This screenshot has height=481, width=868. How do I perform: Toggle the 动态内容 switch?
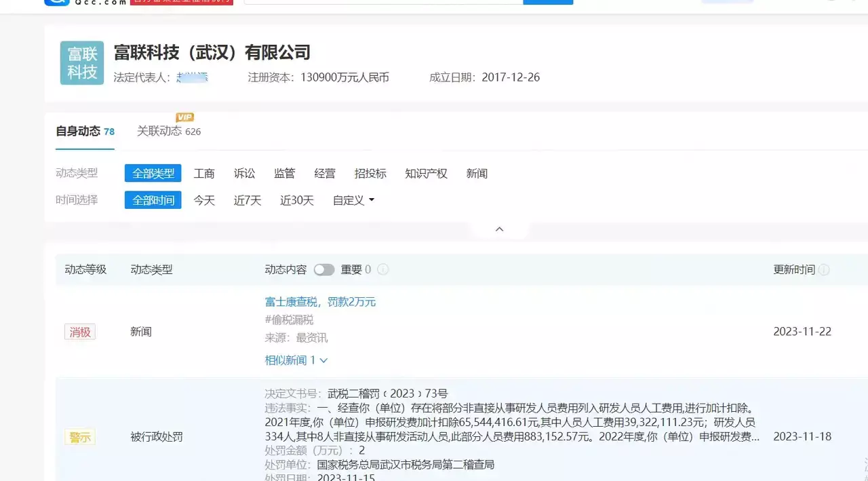click(x=324, y=269)
